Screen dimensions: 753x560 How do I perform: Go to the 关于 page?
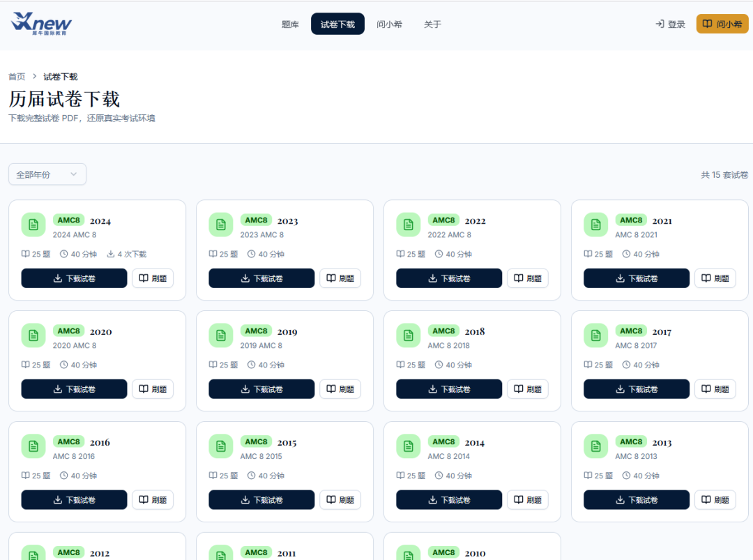click(432, 24)
